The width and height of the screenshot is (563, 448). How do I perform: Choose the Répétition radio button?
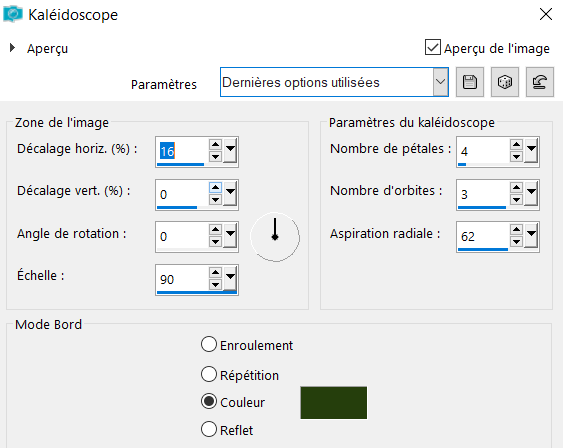click(209, 374)
